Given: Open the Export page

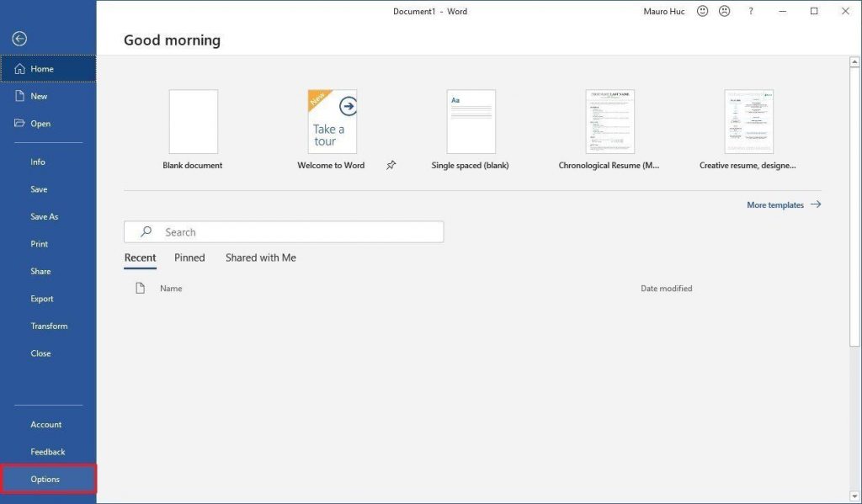Looking at the screenshot, I should tap(48, 299).
